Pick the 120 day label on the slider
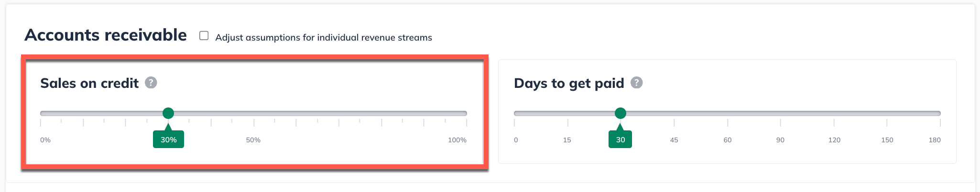The width and height of the screenshot is (980, 192). [x=834, y=140]
